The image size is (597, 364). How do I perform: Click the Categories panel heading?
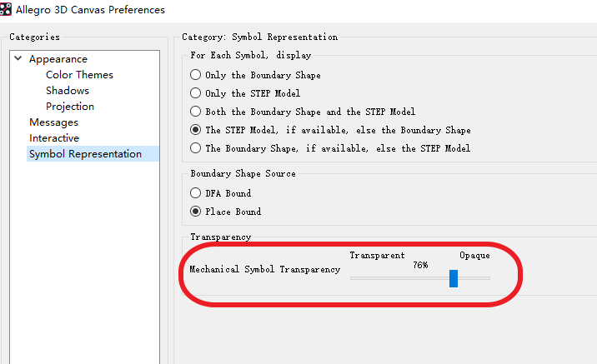[35, 37]
